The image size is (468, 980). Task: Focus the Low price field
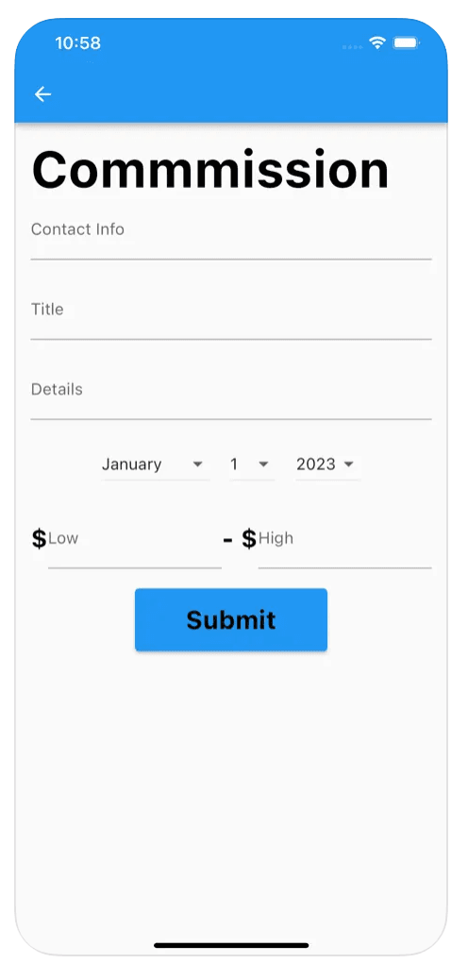135,546
